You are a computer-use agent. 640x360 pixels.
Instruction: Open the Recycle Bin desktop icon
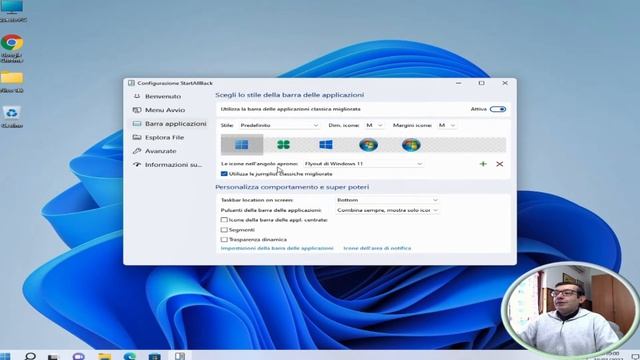[x=12, y=117]
